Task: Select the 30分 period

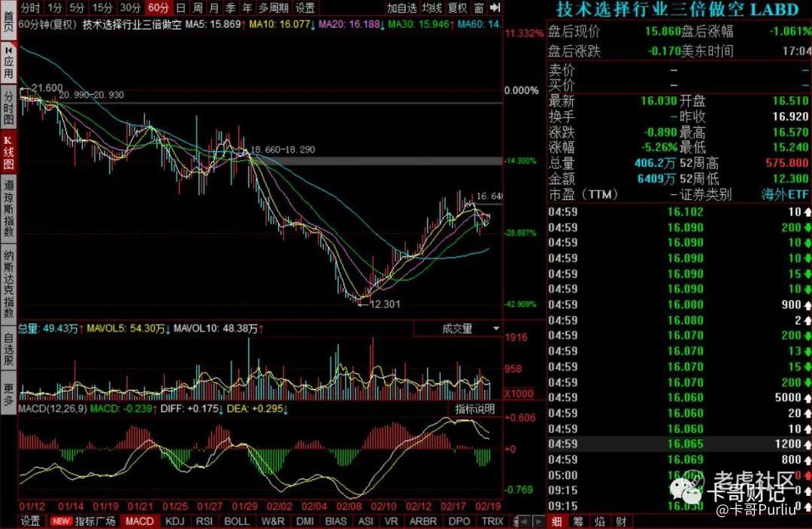Action: (x=130, y=8)
